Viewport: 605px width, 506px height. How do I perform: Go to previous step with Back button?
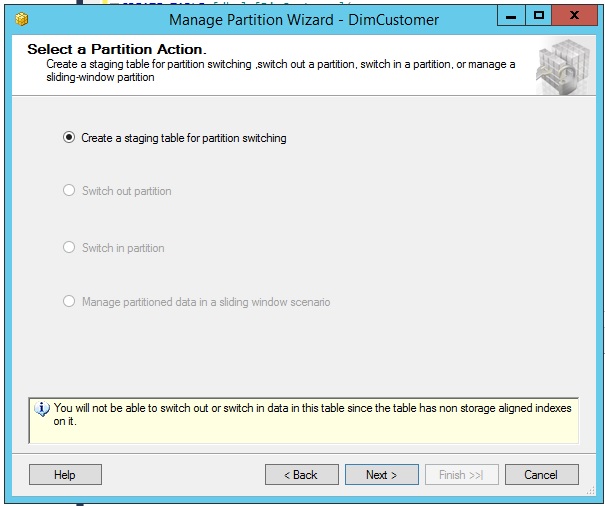[302, 474]
